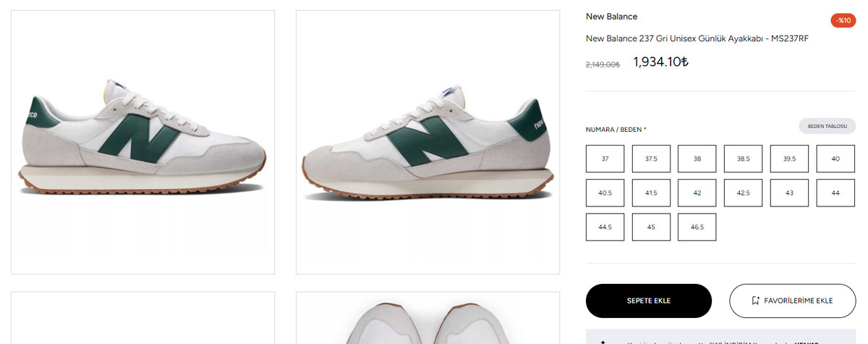This screenshot has width=868, height=344.
Task: Open the left-facing sneaker side image
Action: [x=427, y=142]
